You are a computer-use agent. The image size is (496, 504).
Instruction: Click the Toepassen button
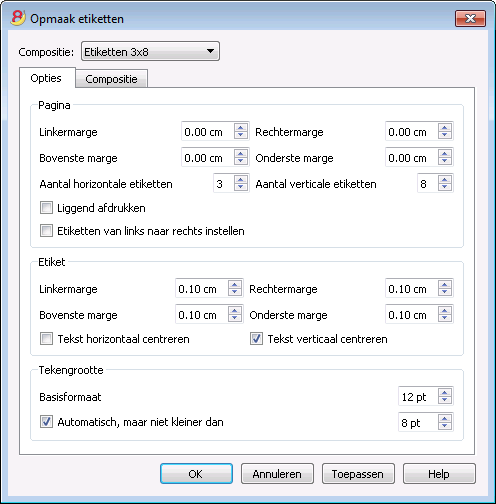point(358,474)
